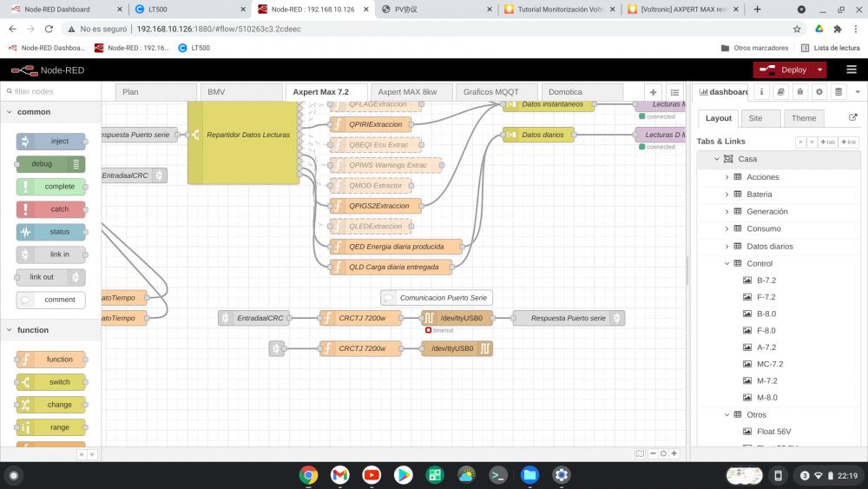The width and height of the screenshot is (868, 489).
Task: Zoom in the flow canvas
Action: tap(674, 453)
